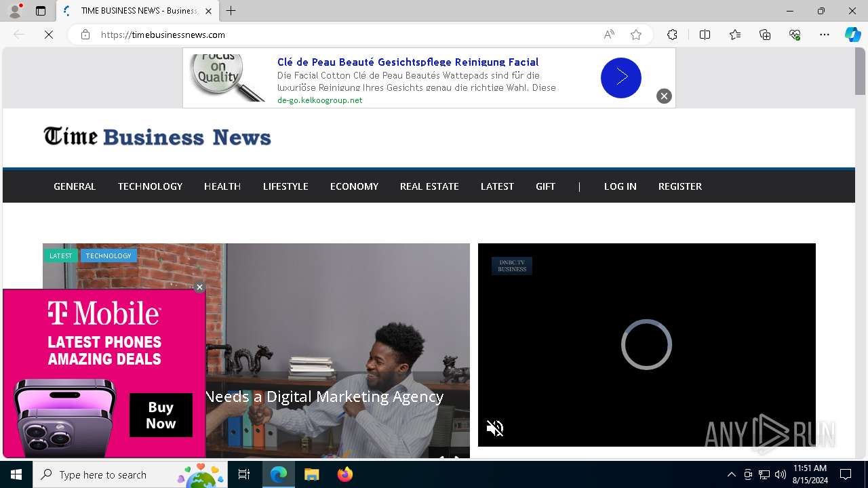This screenshot has width=868, height=488.
Task: Open File Explorer from taskbar
Action: (x=311, y=474)
